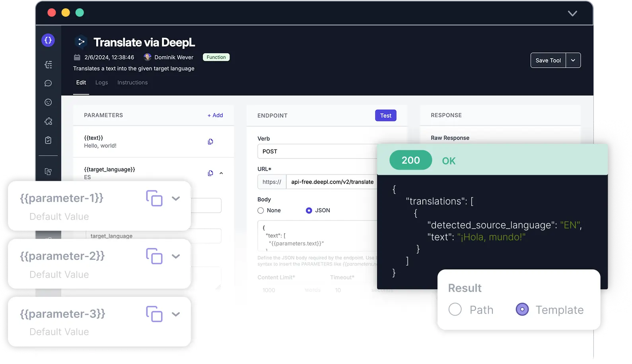Click the chevron at the window's top right
Screen dimensions: 632x364
tap(572, 14)
